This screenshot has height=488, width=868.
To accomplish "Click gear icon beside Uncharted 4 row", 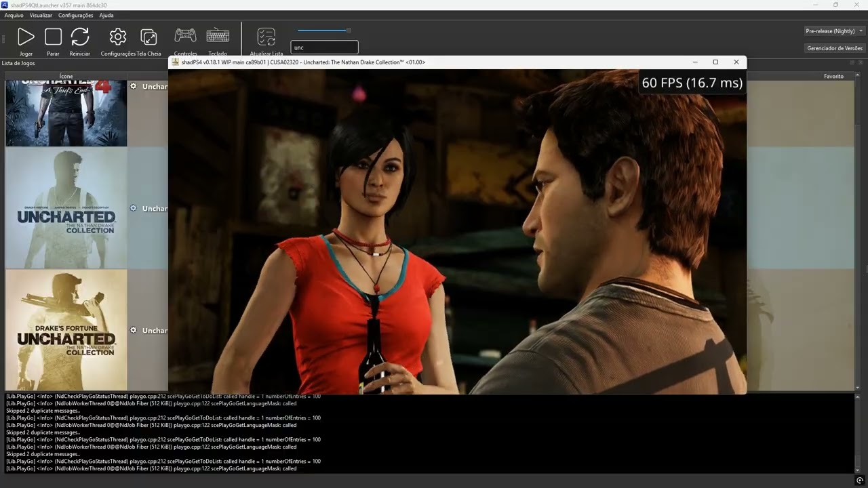I will click(134, 86).
